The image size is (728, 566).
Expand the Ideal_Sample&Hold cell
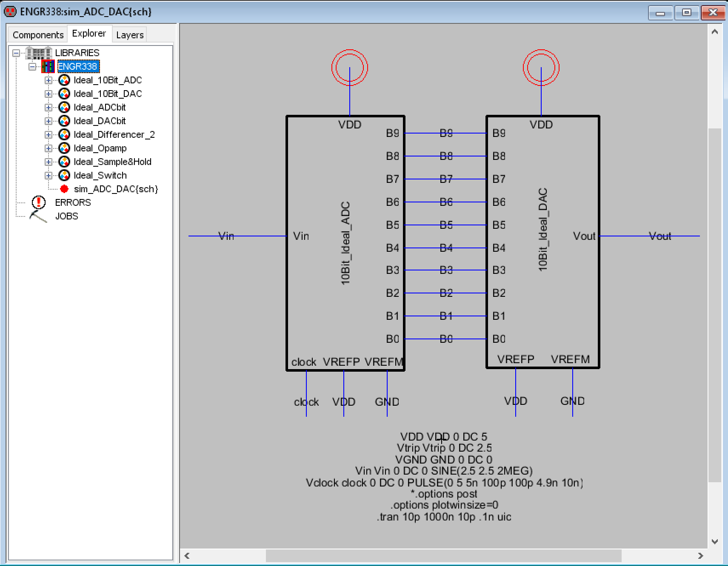click(x=49, y=162)
